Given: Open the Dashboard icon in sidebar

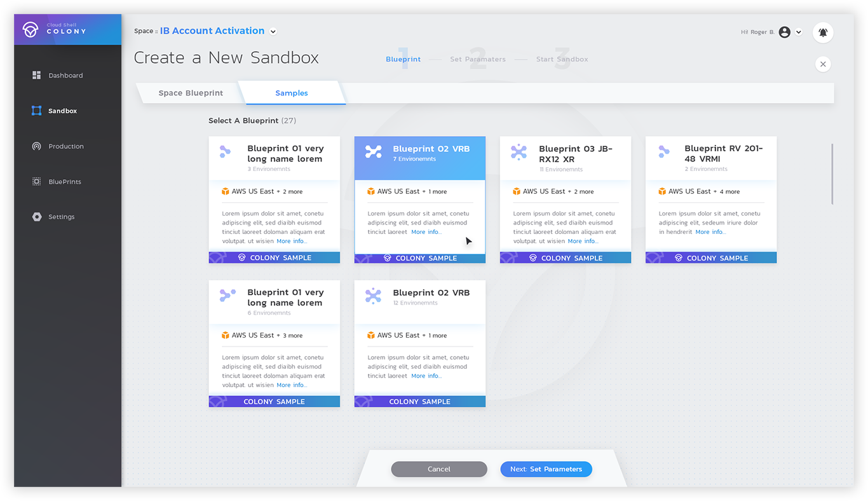Looking at the screenshot, I should point(37,75).
